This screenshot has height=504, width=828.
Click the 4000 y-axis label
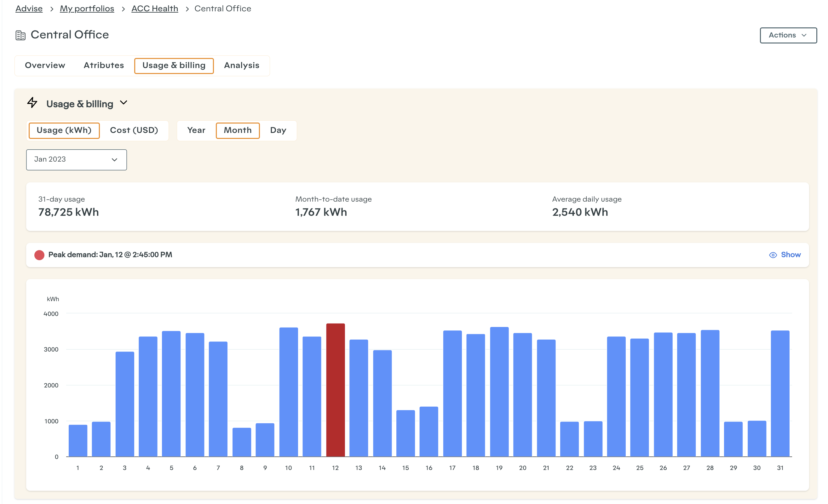click(51, 314)
